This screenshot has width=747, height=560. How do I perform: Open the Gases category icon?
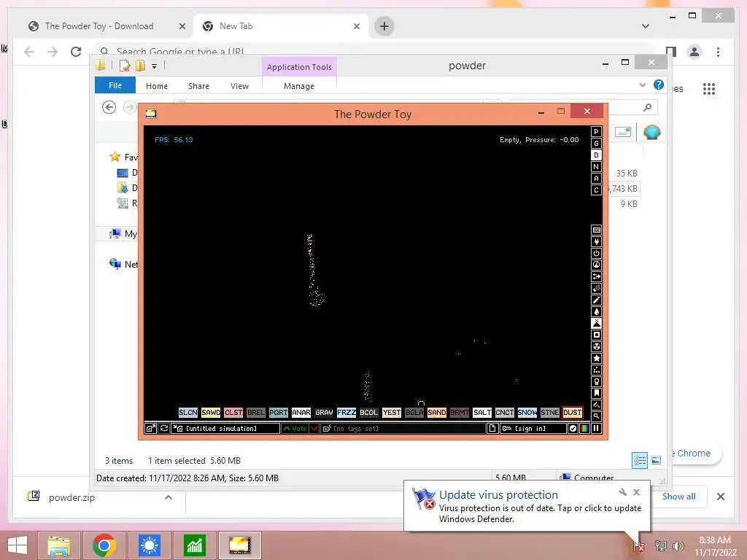(596, 300)
